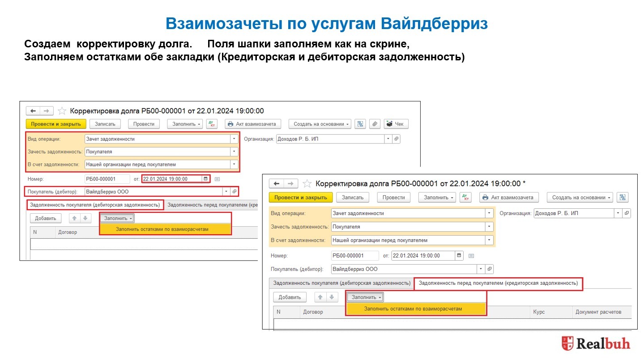Expand Зачесть задолженность dropdown in back window

coord(234,152)
